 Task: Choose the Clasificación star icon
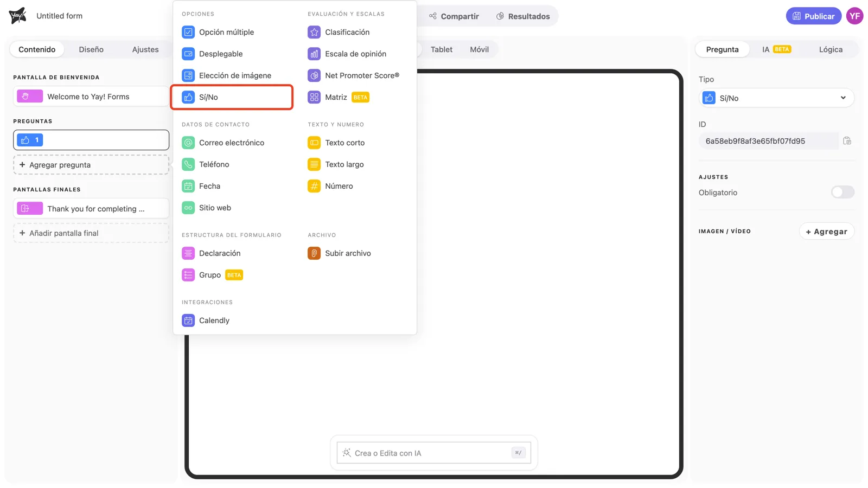314,32
